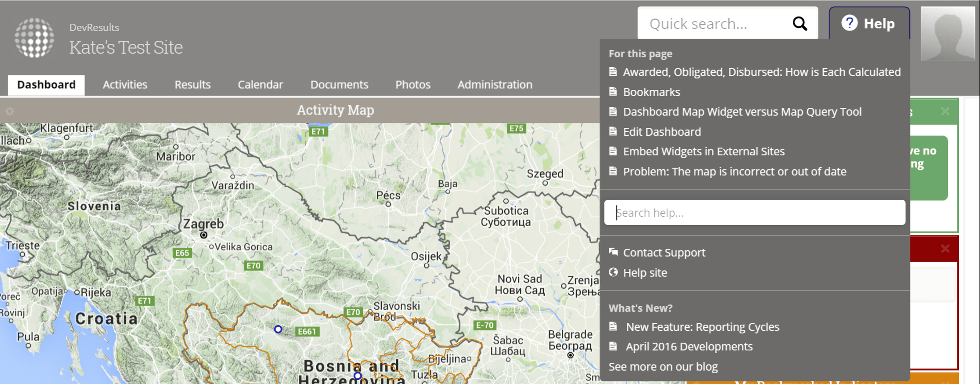Click document icon beside Edit Dashboard
This screenshot has height=384, width=980.
pyautogui.click(x=613, y=131)
